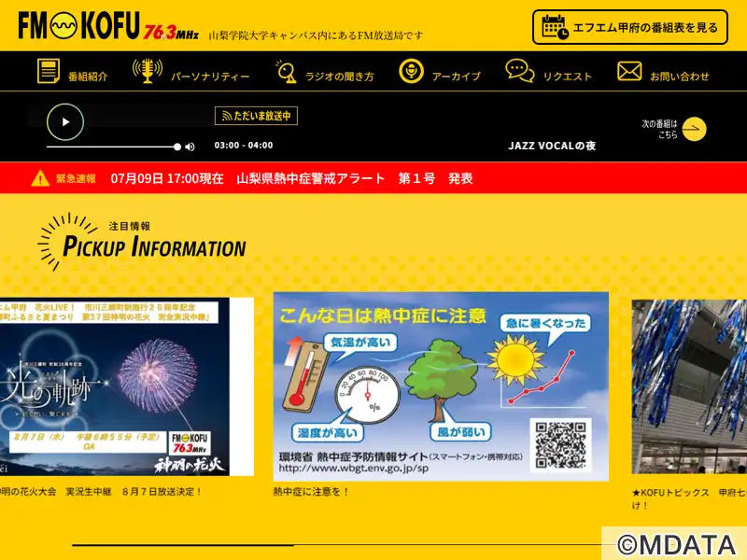747x560 pixels.
Task: Mute the player with speaker icon
Action: click(x=190, y=147)
